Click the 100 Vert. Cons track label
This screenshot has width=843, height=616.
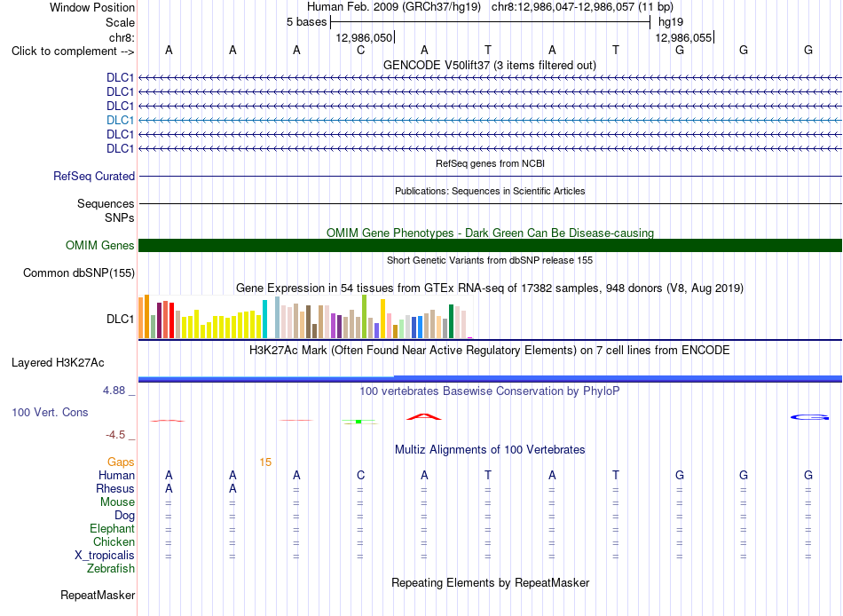point(50,412)
